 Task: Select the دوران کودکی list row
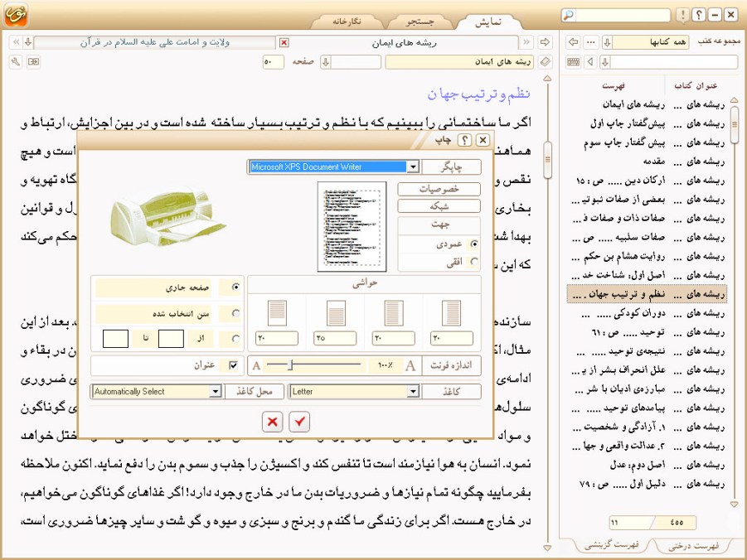(647, 314)
